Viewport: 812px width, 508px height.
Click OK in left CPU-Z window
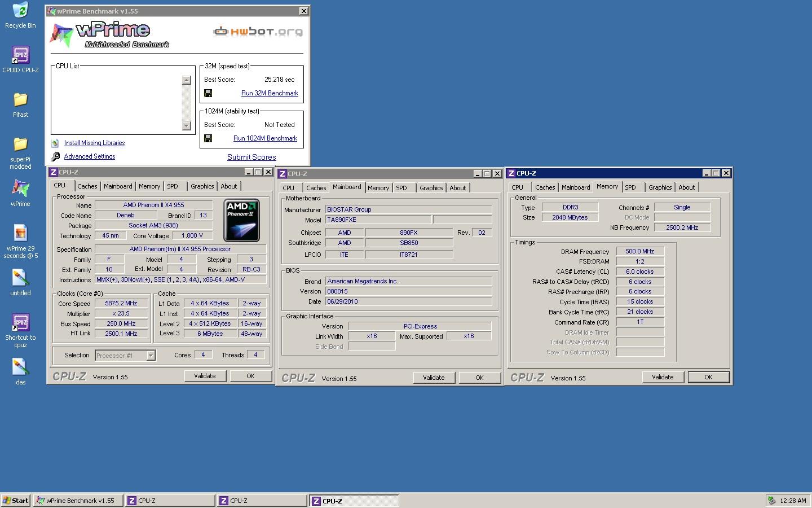pyautogui.click(x=250, y=376)
